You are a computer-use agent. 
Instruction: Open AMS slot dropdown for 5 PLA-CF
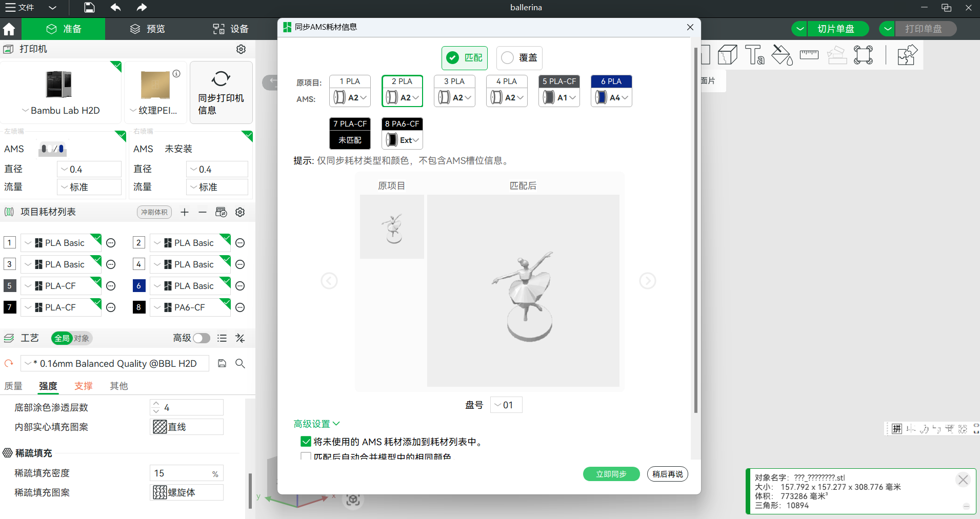[x=559, y=97]
